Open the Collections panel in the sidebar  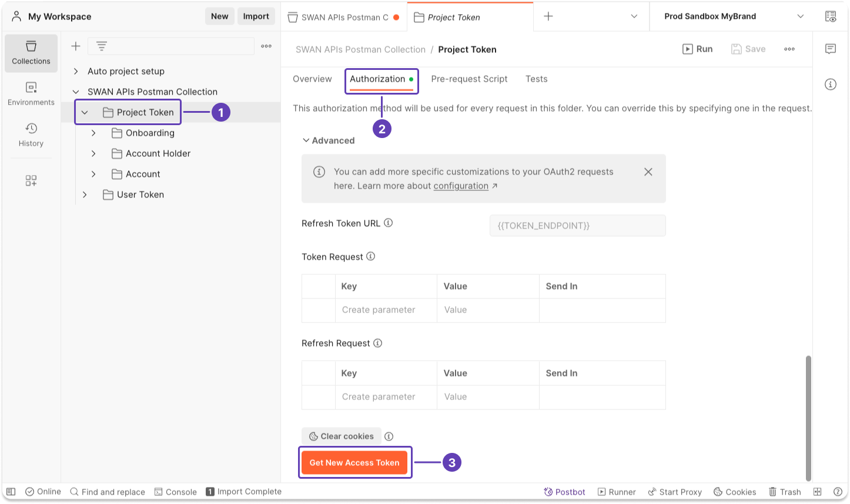tap(31, 53)
